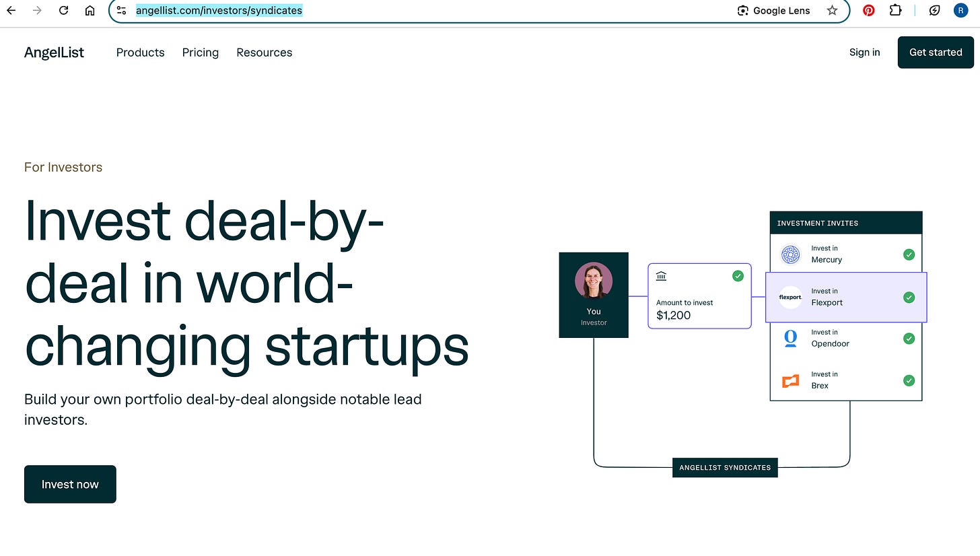
Task: Reload the page with the refresh icon
Action: (63, 10)
